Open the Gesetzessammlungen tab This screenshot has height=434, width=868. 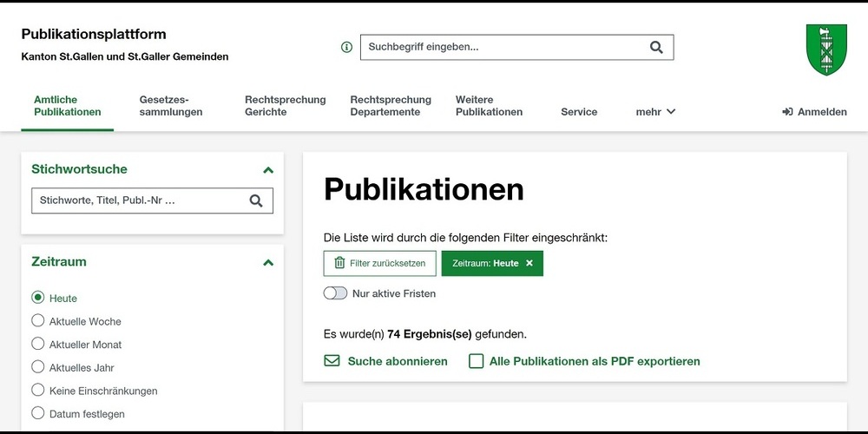pos(170,106)
